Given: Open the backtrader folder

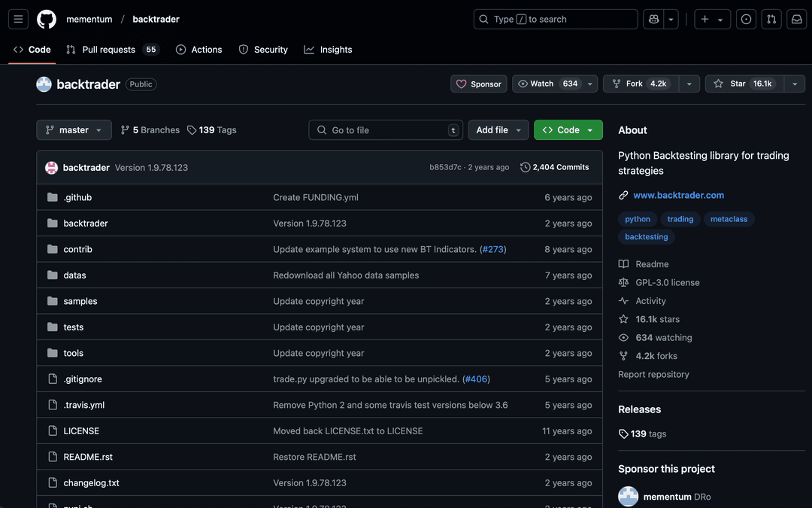Looking at the screenshot, I should pos(86,224).
